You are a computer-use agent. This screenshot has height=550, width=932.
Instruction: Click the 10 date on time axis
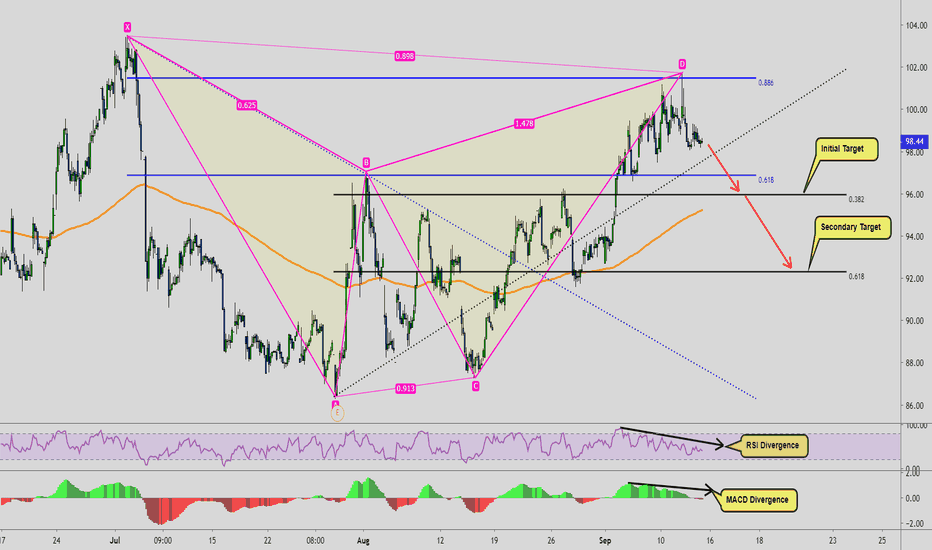661,540
